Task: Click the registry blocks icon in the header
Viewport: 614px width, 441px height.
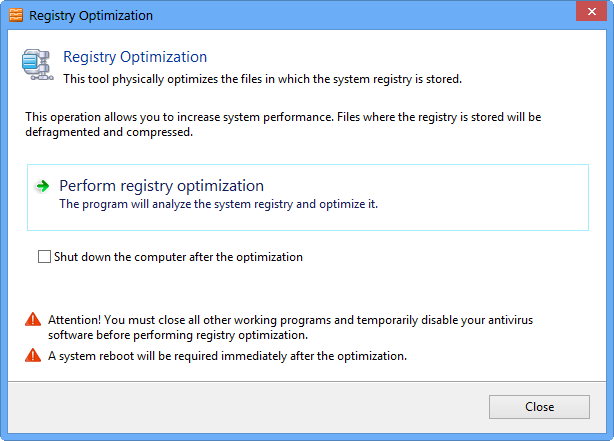Action: pos(38,65)
